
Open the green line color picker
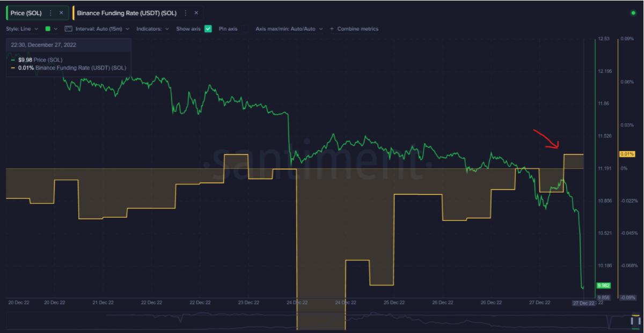point(50,28)
